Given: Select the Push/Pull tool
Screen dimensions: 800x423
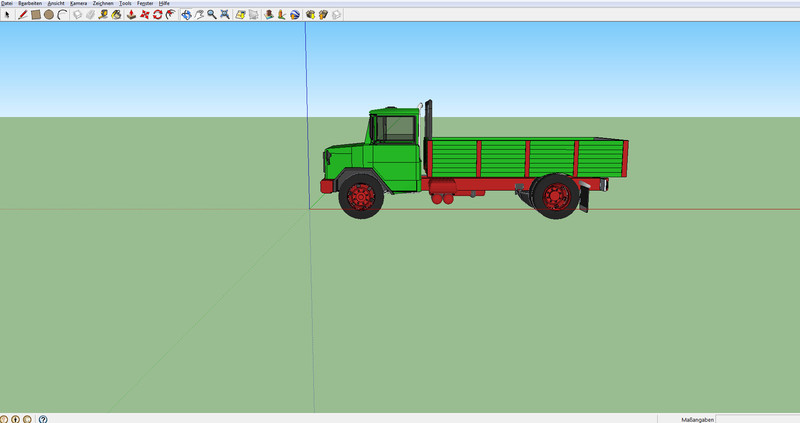Looking at the screenshot, I should coord(131,15).
